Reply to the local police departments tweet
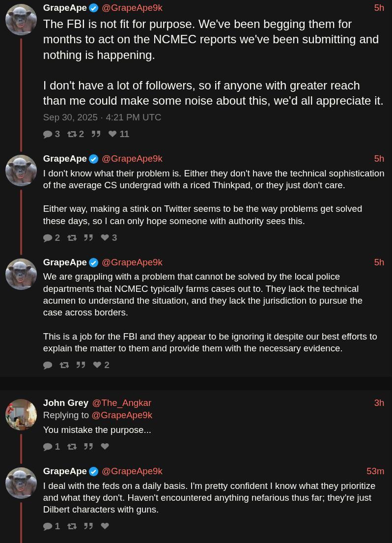This screenshot has height=543, width=392. (48, 365)
